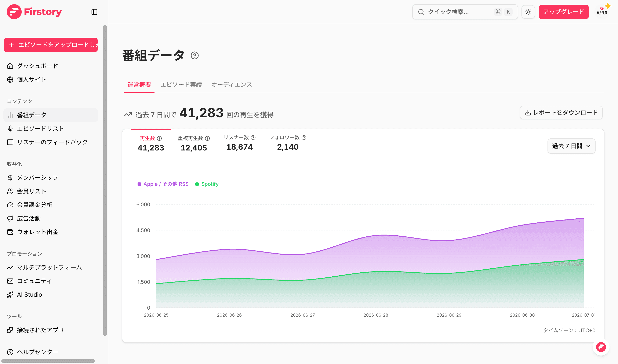Open 接続されたアプリ puzzle icon
Viewport: 618px width, 364px height.
click(x=10, y=330)
